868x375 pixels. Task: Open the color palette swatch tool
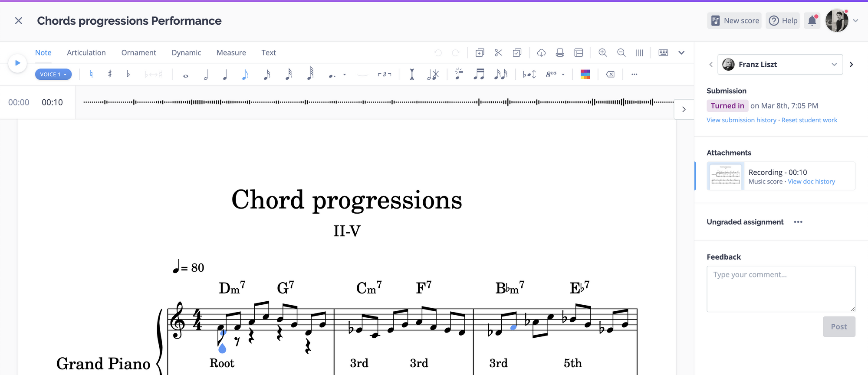pos(585,74)
